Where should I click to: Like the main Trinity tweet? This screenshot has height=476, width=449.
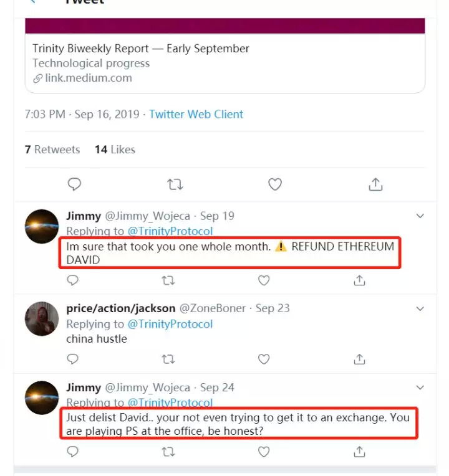[275, 184]
